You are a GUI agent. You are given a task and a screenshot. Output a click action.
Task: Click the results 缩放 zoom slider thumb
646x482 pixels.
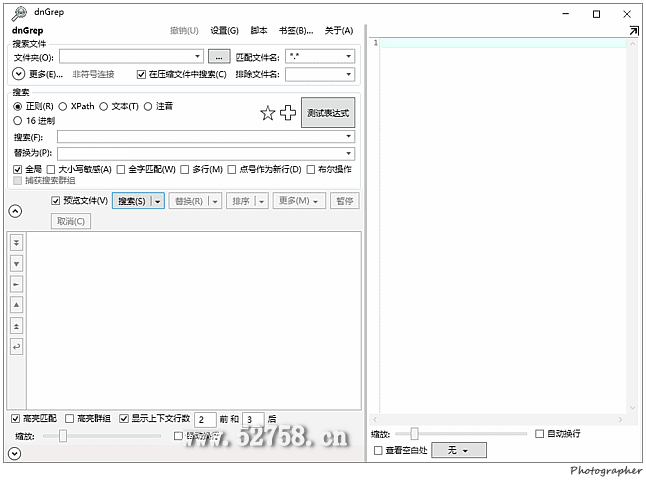(63, 436)
